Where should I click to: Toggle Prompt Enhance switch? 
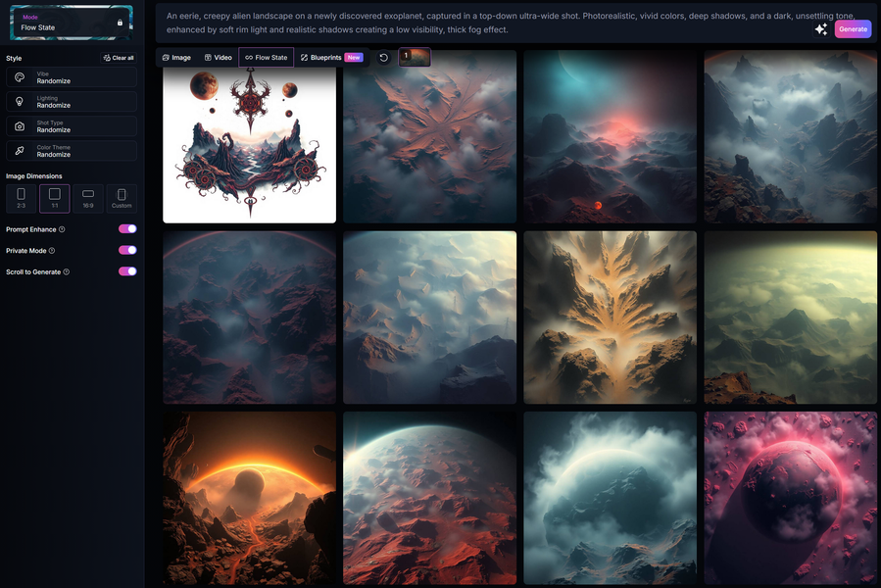(x=127, y=228)
